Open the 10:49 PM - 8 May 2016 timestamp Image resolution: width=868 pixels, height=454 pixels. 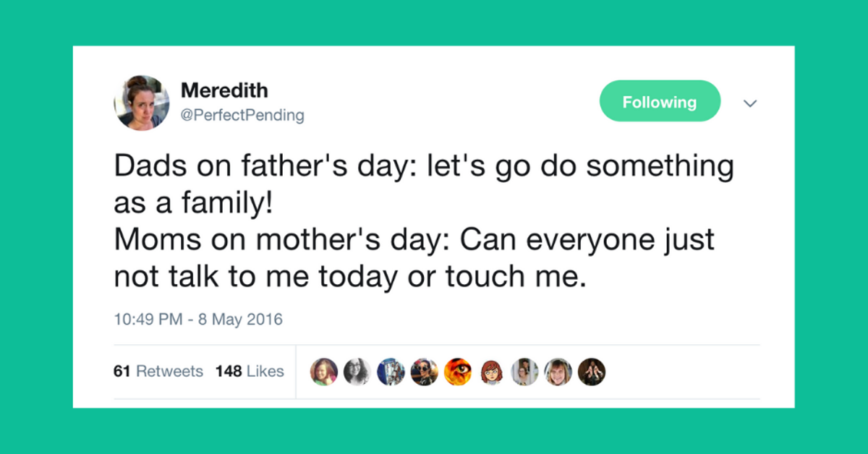(x=198, y=319)
